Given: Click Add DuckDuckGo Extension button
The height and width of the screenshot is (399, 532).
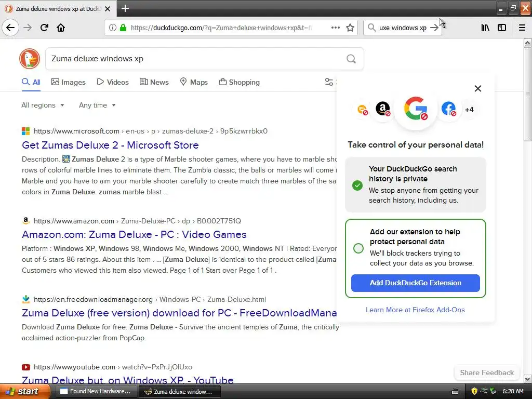Looking at the screenshot, I should pos(415,283).
